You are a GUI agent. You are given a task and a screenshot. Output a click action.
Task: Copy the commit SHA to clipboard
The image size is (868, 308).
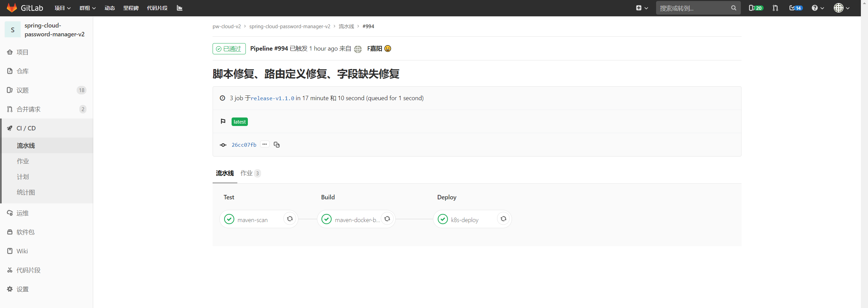click(277, 145)
